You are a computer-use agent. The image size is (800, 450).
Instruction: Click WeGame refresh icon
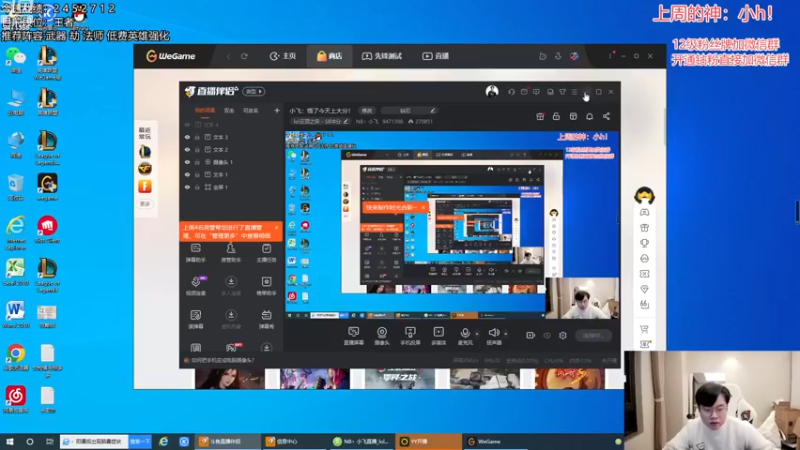click(x=244, y=56)
